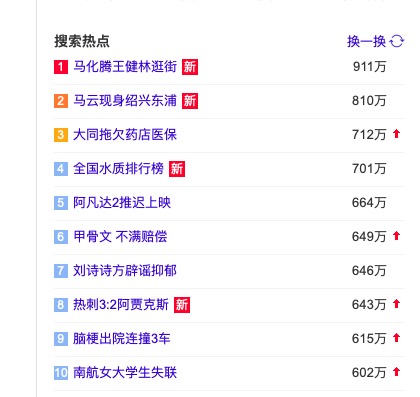Open the 阿凡达2推迟上映 topic
Image resolution: width=420 pixels, height=397 pixels.
click(x=122, y=203)
